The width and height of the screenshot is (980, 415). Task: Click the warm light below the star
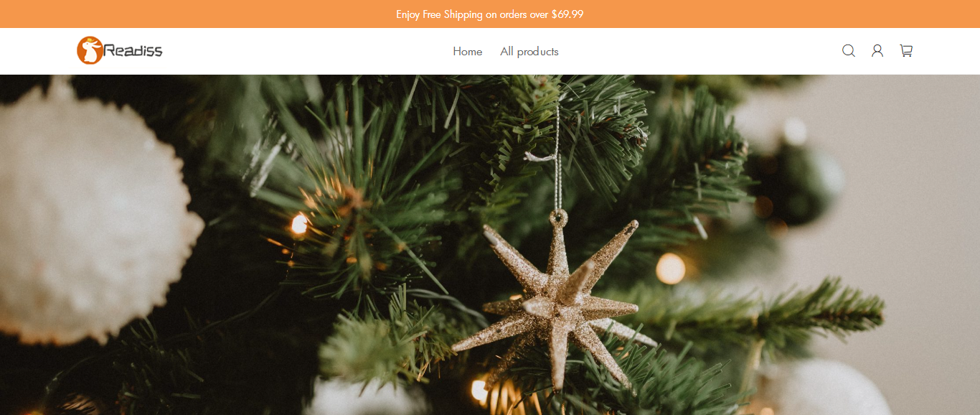click(x=480, y=391)
